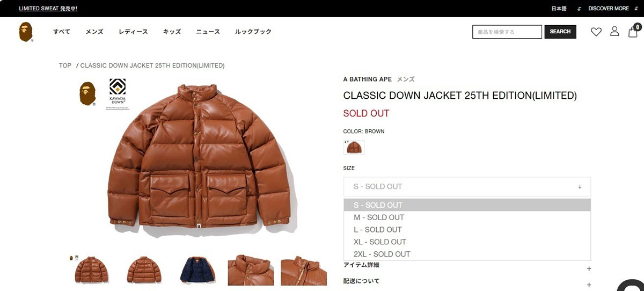Open the DISCOVER MORE dropdown
The image size is (644, 291).
click(608, 9)
